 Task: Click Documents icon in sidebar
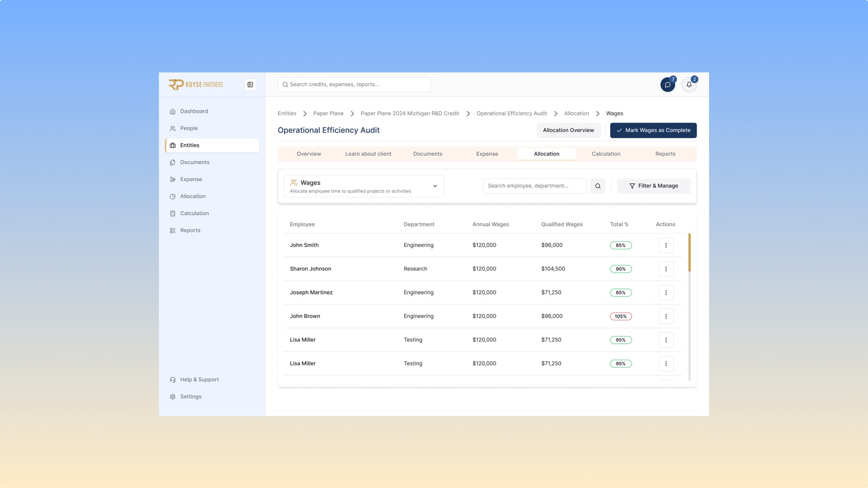pos(173,162)
